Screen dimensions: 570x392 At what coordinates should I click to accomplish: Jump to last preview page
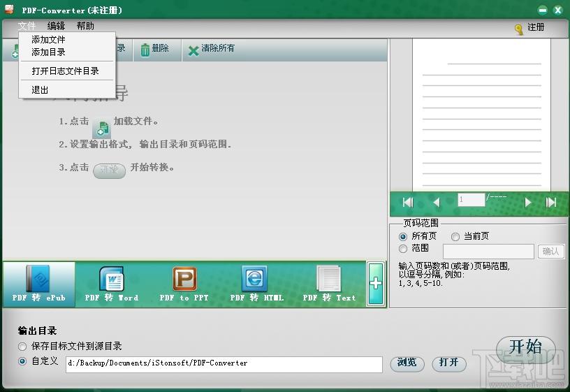coord(551,202)
